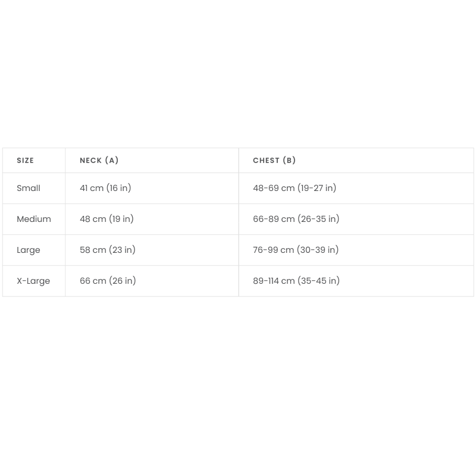
Task: Click the NECK (A) column header
Action: point(99,161)
